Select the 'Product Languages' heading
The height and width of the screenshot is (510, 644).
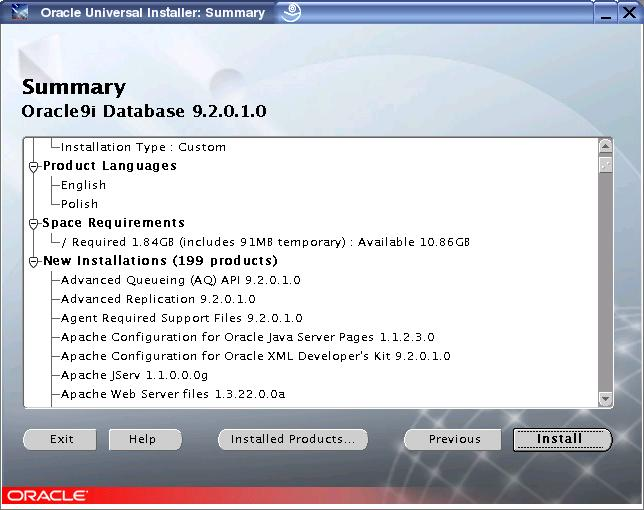click(110, 166)
